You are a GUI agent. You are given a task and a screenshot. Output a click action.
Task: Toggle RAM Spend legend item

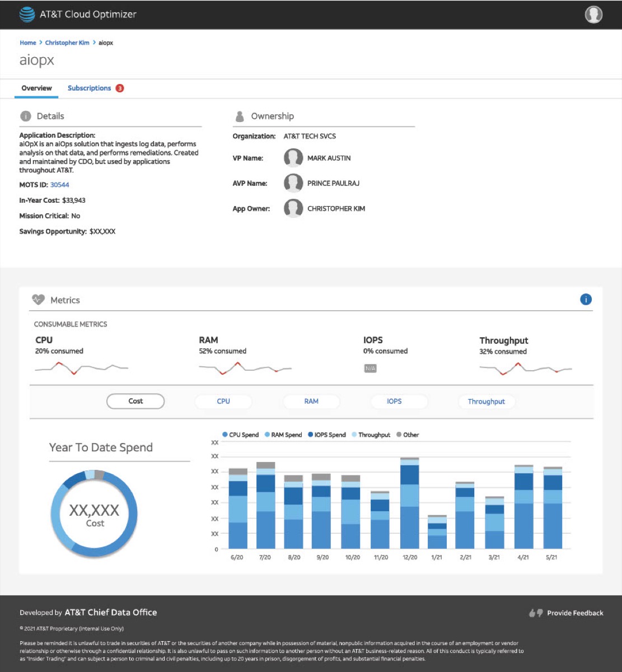(x=283, y=435)
